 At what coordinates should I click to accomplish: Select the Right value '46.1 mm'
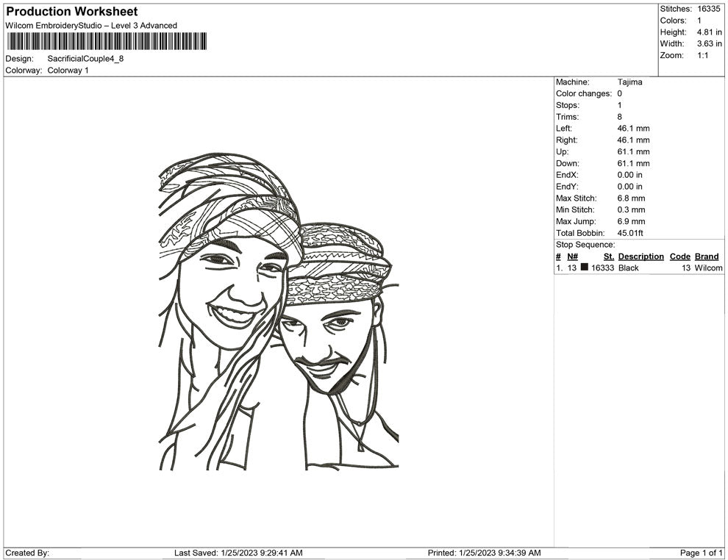[x=633, y=140]
